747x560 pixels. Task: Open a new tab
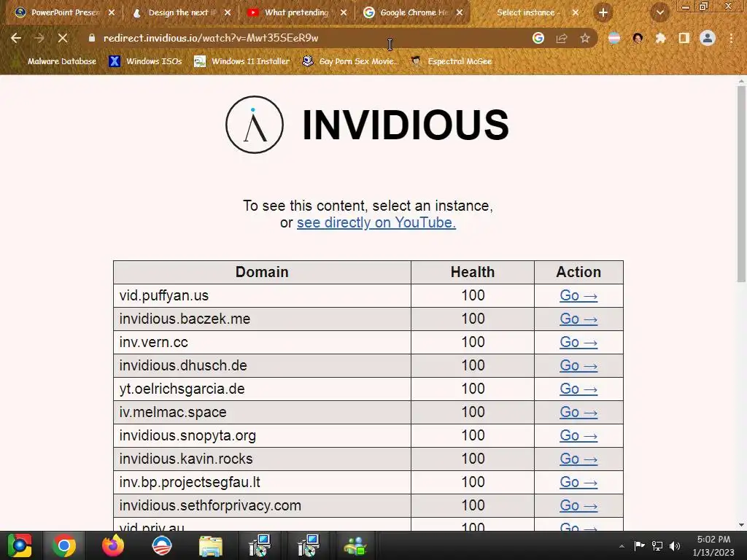(x=603, y=12)
